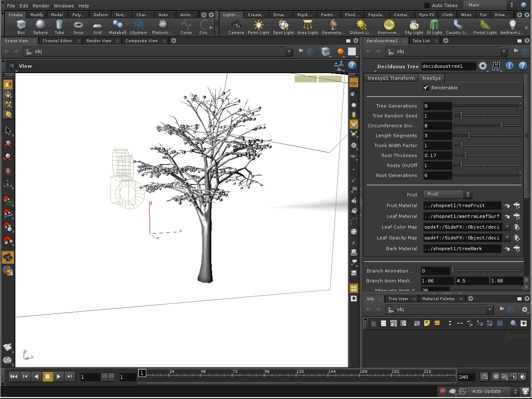Open help for the Deciduous Tree node

click(x=523, y=66)
